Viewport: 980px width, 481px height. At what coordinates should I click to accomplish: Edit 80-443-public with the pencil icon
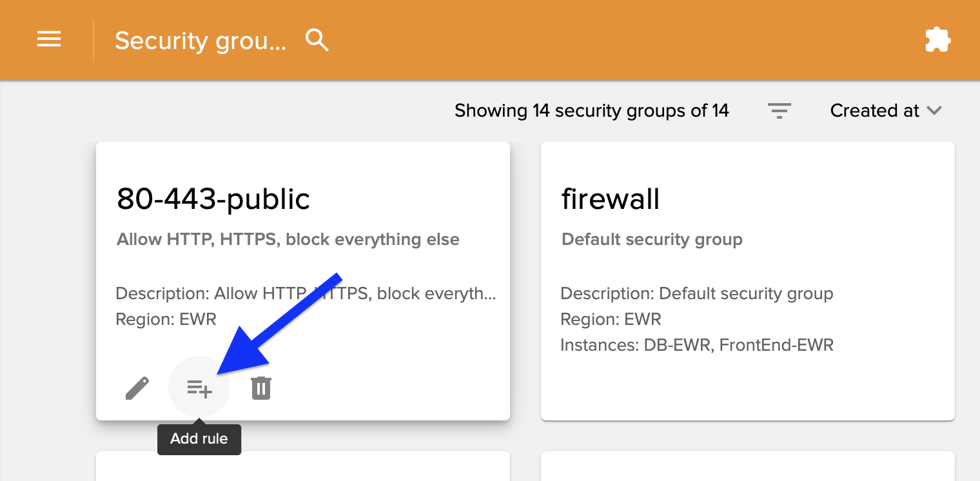(x=137, y=388)
